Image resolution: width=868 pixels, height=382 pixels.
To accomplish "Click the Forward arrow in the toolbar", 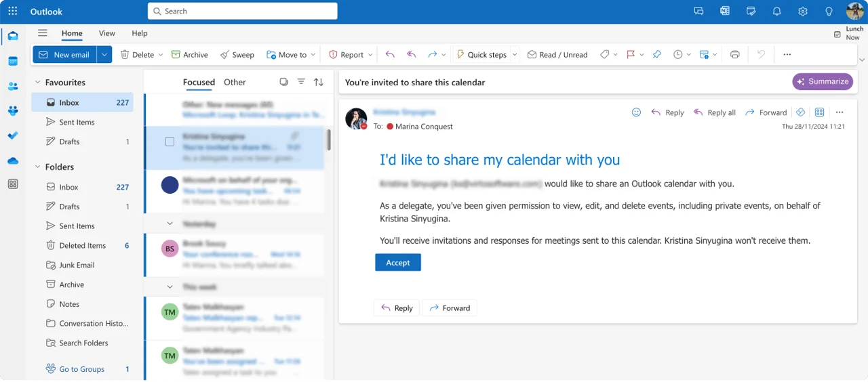I will click(x=433, y=55).
